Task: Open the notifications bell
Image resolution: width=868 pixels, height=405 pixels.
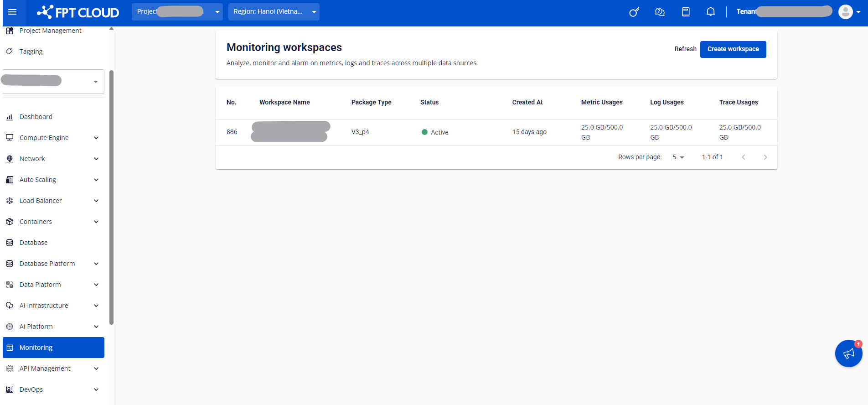Action: pyautogui.click(x=710, y=12)
